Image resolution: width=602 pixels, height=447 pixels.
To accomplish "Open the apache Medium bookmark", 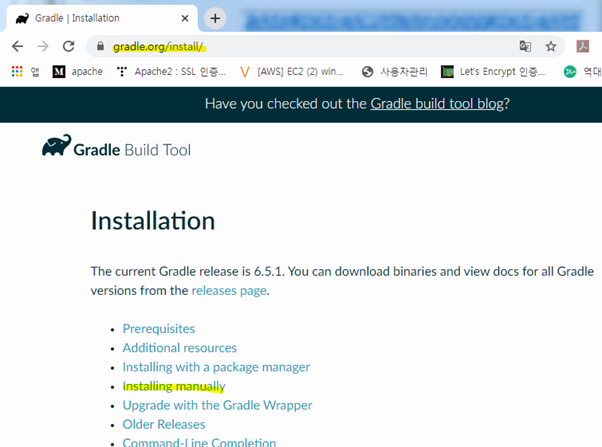I will (78, 71).
